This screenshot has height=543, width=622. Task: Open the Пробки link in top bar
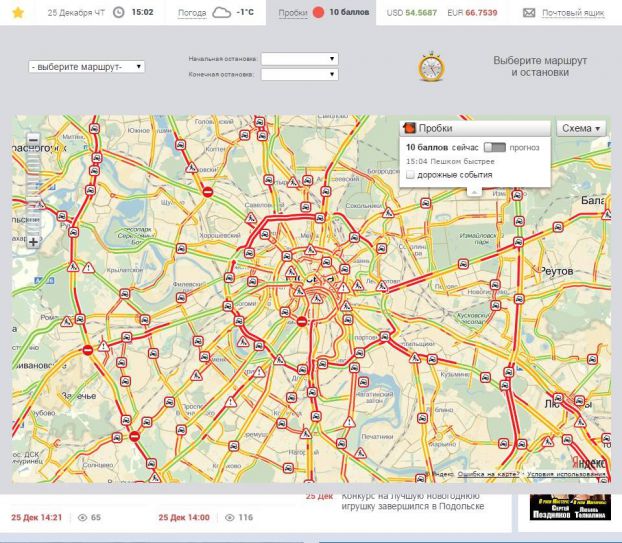pos(293,13)
